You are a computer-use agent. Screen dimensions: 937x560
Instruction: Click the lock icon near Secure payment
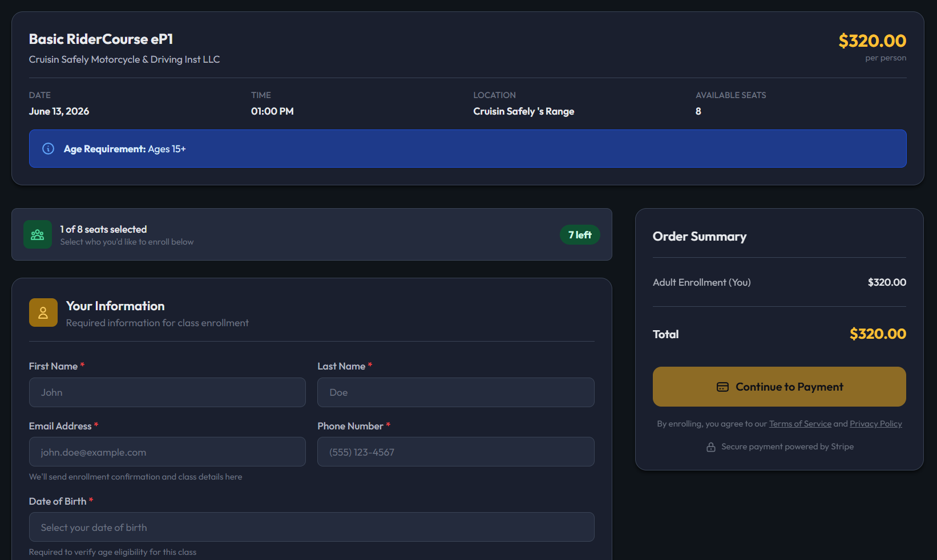711,447
